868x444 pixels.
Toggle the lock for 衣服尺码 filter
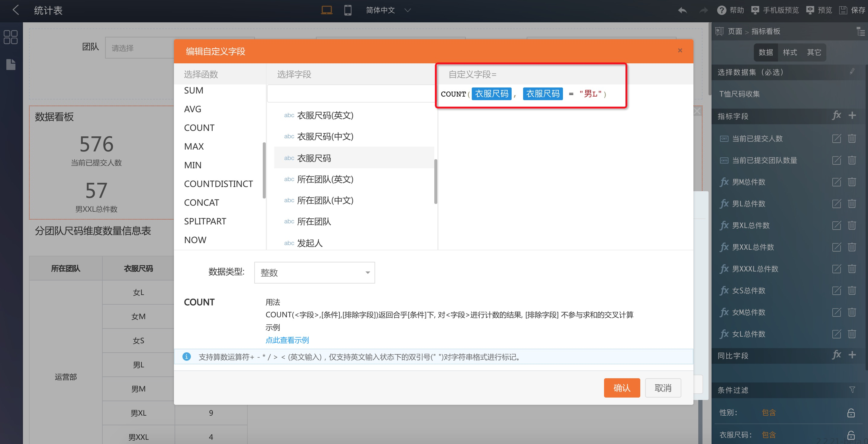[x=851, y=435]
